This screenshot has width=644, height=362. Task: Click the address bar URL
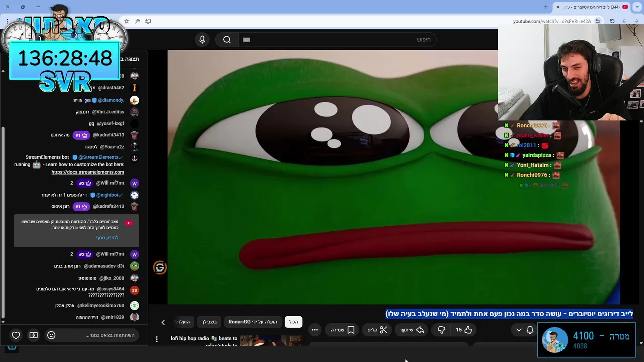pyautogui.click(x=552, y=21)
